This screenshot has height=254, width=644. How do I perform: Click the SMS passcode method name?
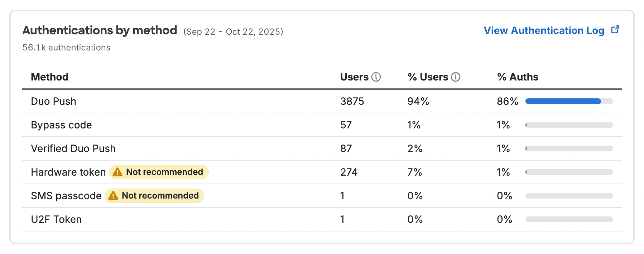[66, 196]
